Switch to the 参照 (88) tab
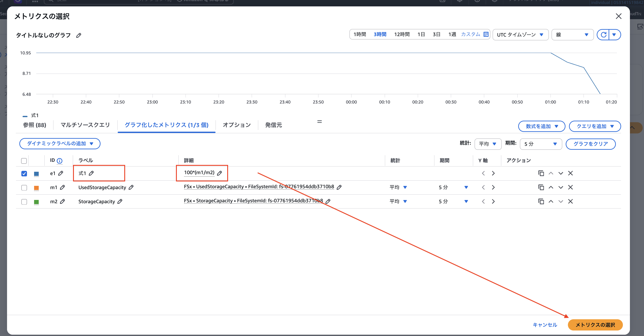Viewport: 644px width, 336px height. tap(35, 125)
